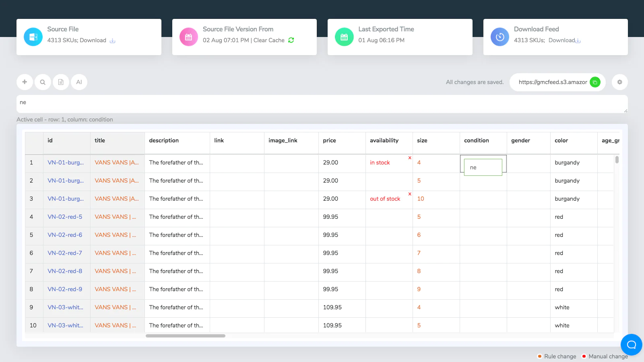This screenshot has width=644, height=362.
Task: Select the row 5 number header
Action: tap(34, 236)
